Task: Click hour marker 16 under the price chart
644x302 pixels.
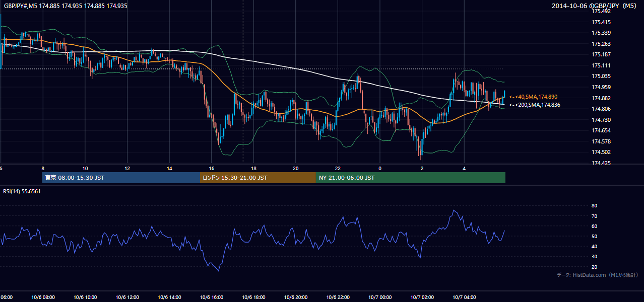Action: [x=212, y=169]
